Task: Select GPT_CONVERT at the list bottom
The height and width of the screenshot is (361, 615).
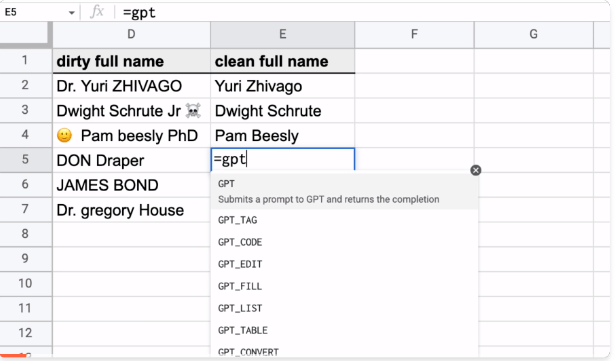Action: click(344, 351)
